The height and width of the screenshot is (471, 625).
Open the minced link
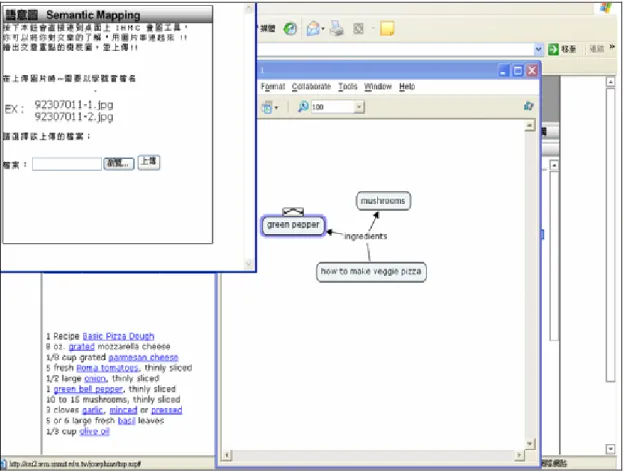(x=123, y=410)
